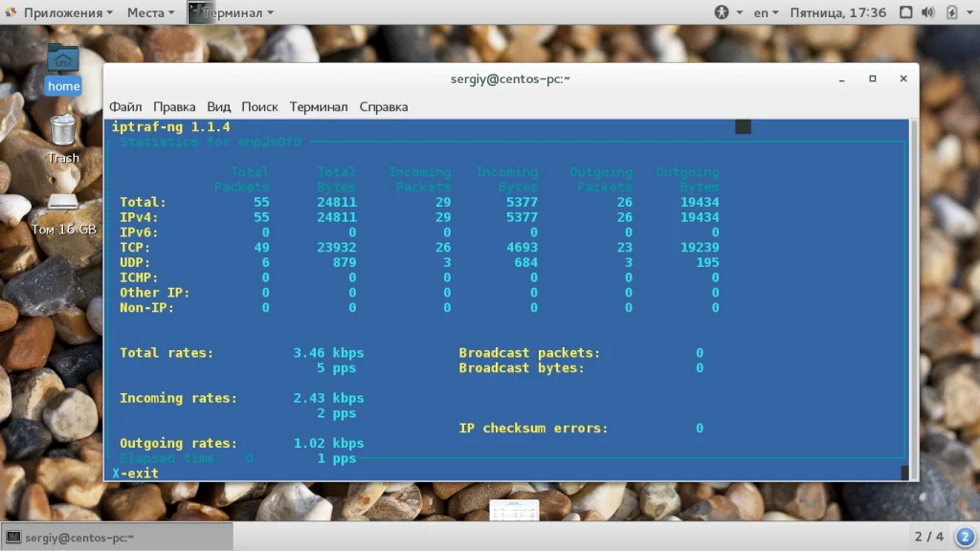Open the Правка menu

(x=174, y=107)
